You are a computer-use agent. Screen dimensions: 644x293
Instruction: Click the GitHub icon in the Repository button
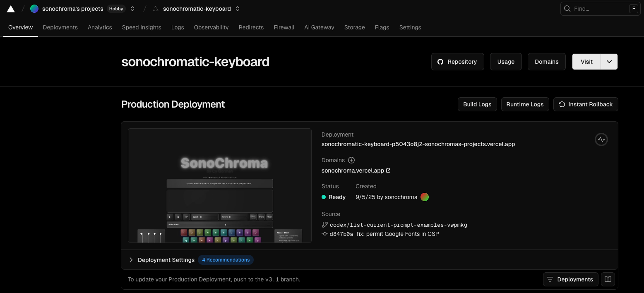click(x=440, y=61)
